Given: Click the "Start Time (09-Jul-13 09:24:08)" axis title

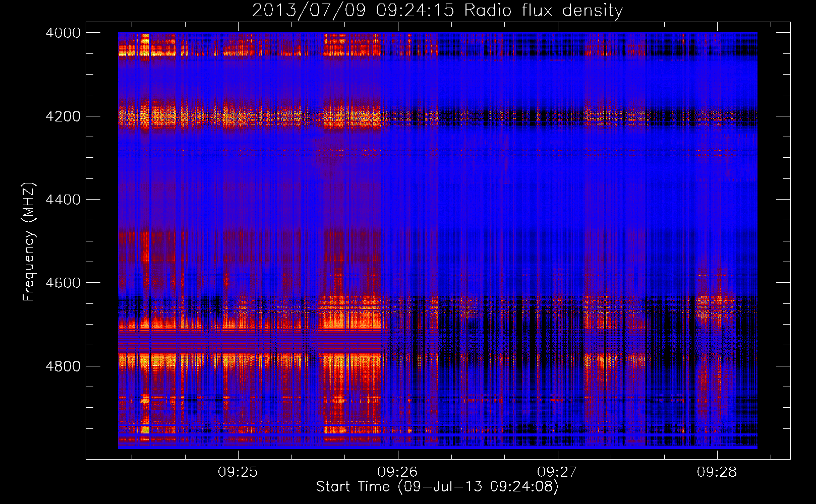Looking at the screenshot, I should tap(437, 487).
